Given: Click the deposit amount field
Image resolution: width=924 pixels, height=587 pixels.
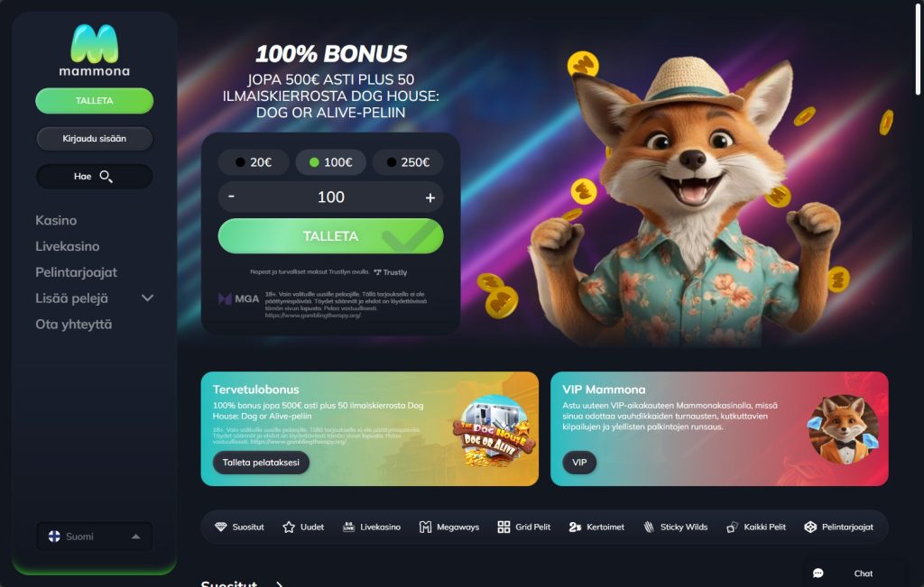Looking at the screenshot, I should [x=330, y=197].
